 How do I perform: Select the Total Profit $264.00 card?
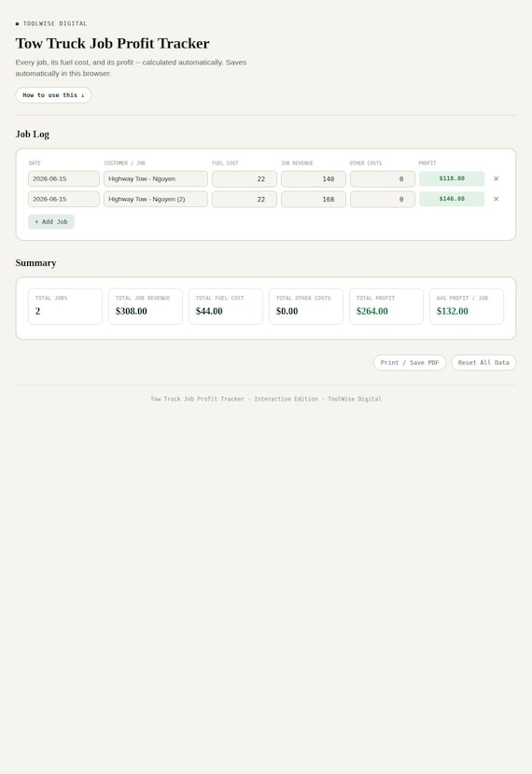(x=386, y=306)
